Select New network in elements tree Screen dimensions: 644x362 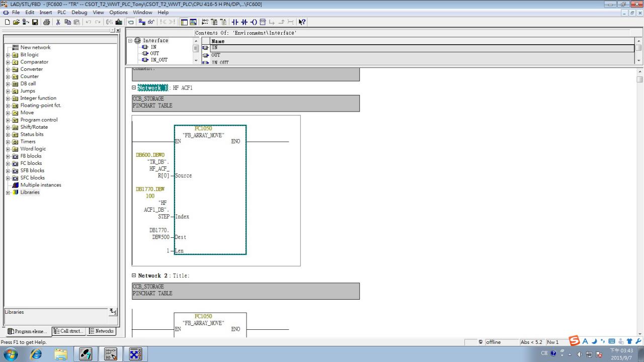pos(35,47)
